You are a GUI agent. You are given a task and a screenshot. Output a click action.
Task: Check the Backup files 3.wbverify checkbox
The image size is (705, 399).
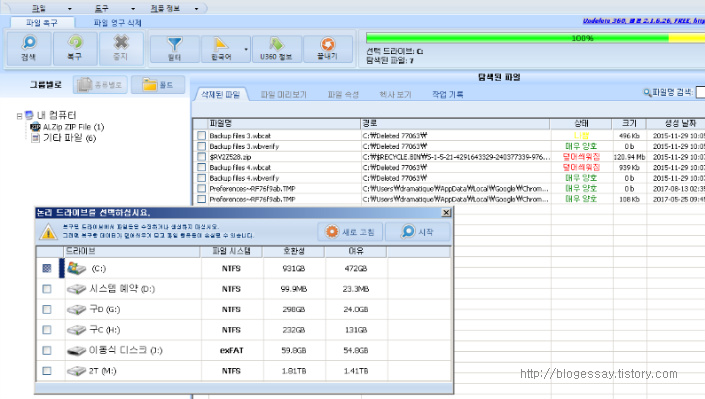[201, 146]
